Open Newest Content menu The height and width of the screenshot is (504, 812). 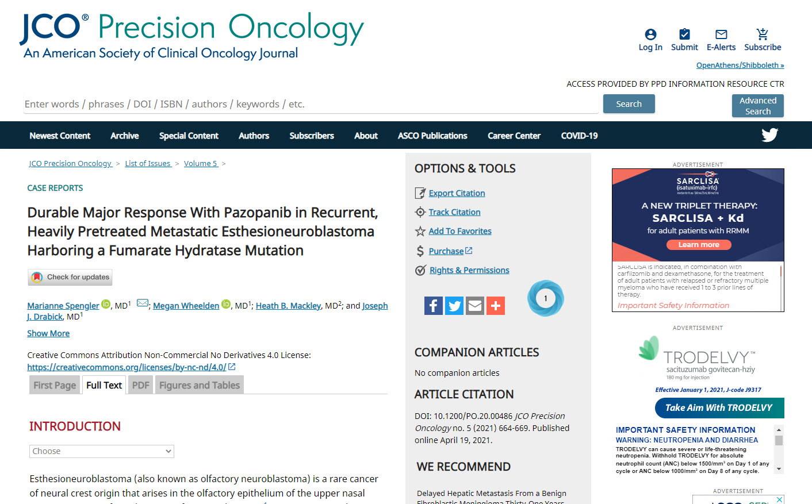60,136
